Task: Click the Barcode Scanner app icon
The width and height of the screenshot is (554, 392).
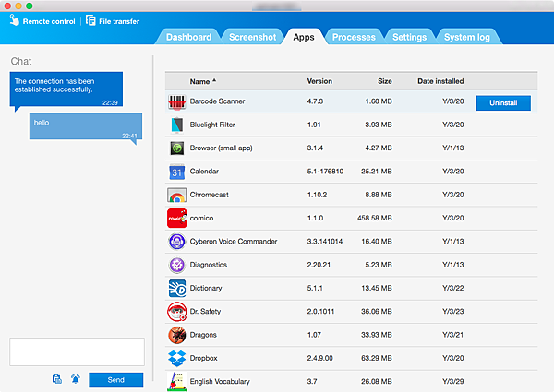Action: [x=176, y=102]
